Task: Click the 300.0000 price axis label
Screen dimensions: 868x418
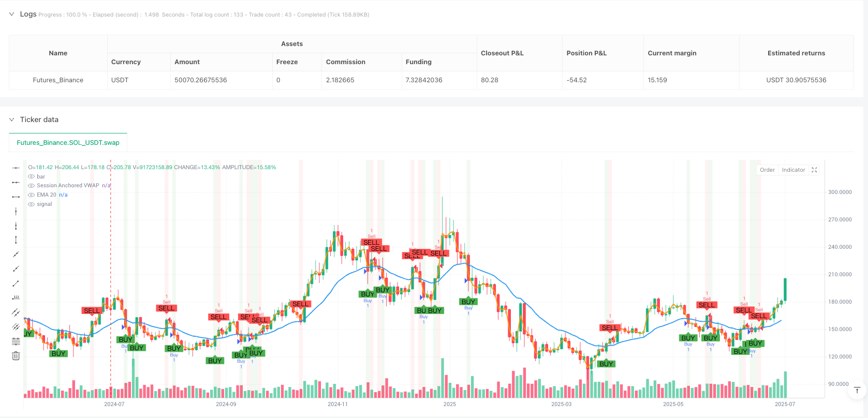Action: (x=840, y=192)
